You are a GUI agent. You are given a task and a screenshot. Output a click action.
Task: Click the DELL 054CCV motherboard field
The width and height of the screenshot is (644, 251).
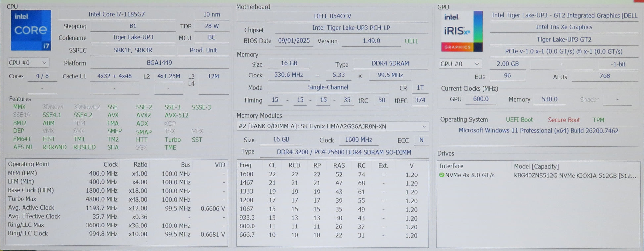click(333, 16)
